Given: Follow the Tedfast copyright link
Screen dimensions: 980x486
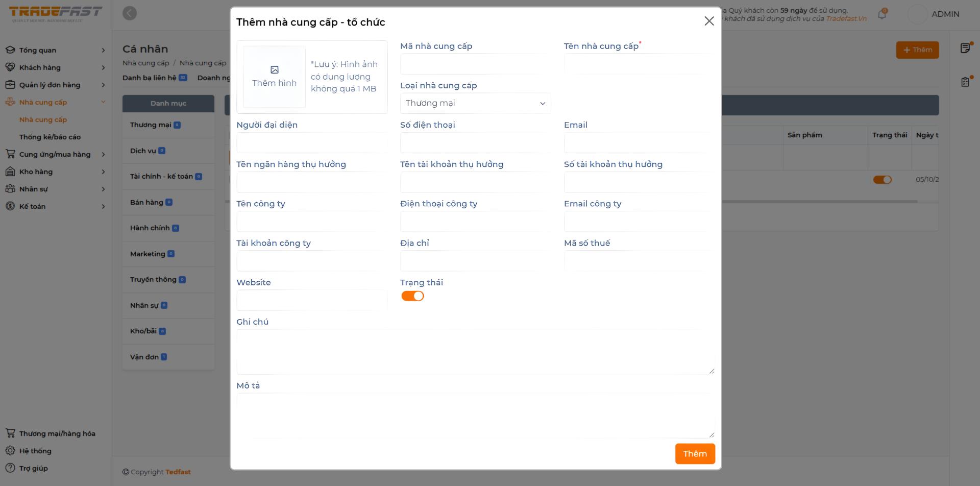Looking at the screenshot, I should (x=178, y=472).
